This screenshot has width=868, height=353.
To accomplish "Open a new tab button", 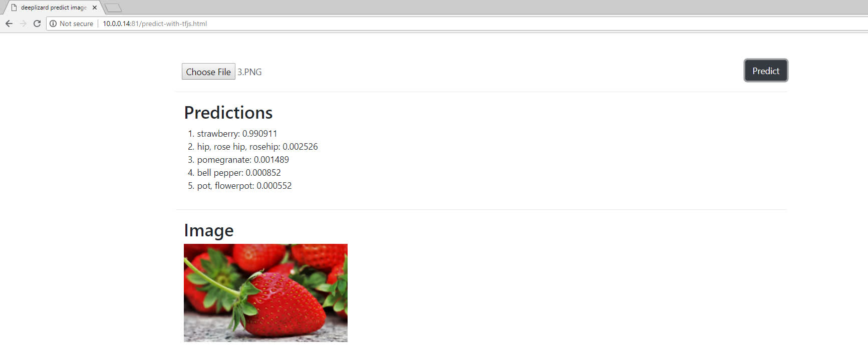I will (x=113, y=8).
